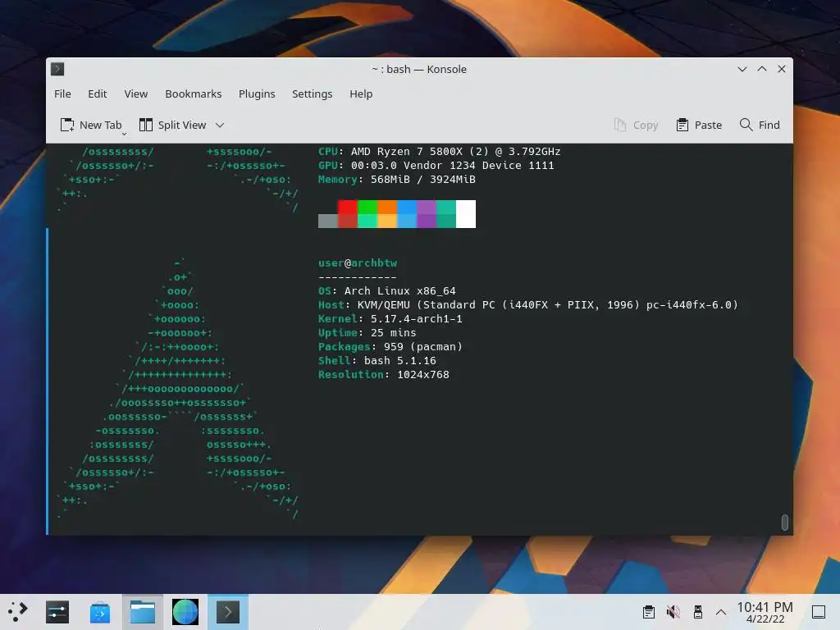Click the 'Arch Linux x86_64' OS line
Image resolution: width=840 pixels, height=630 pixels.
[x=387, y=291]
